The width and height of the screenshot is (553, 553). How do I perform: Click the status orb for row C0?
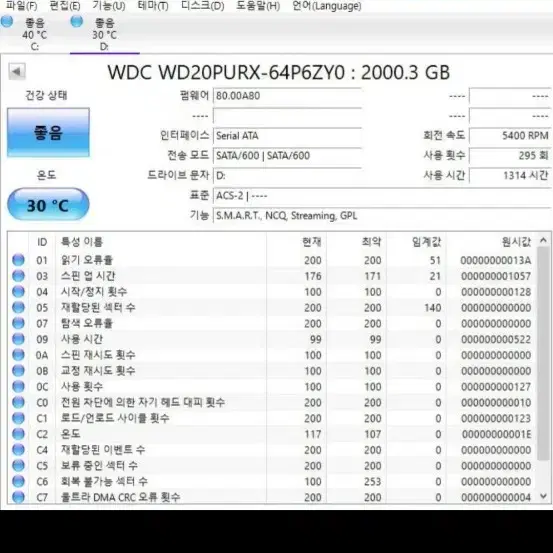(18, 402)
